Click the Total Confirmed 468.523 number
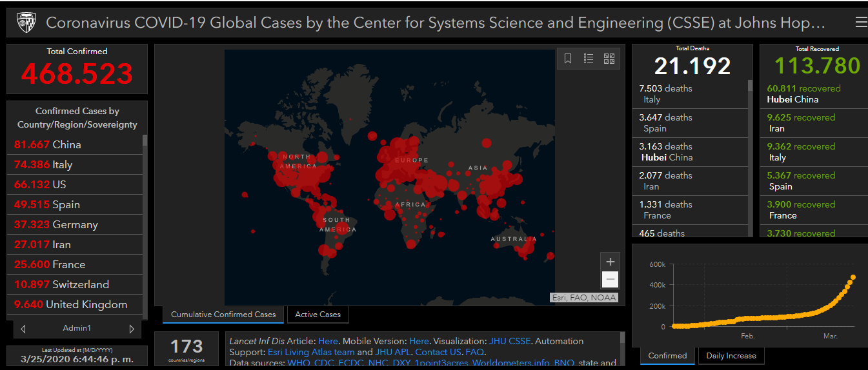 point(77,74)
